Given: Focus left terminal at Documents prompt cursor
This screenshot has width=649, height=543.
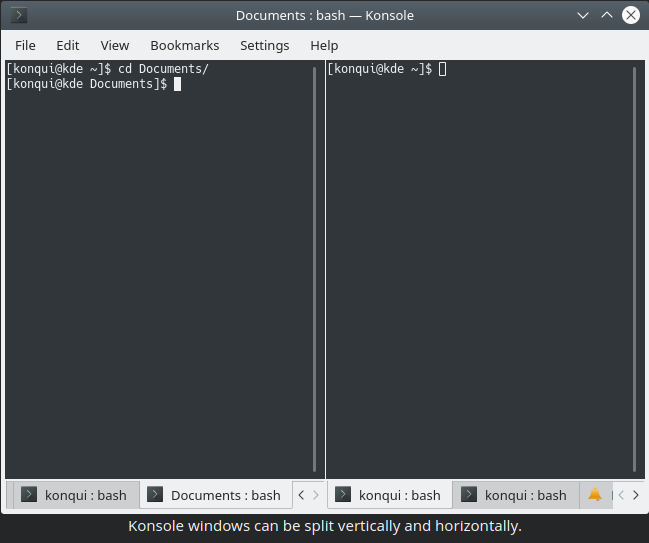Looking at the screenshot, I should (x=177, y=84).
